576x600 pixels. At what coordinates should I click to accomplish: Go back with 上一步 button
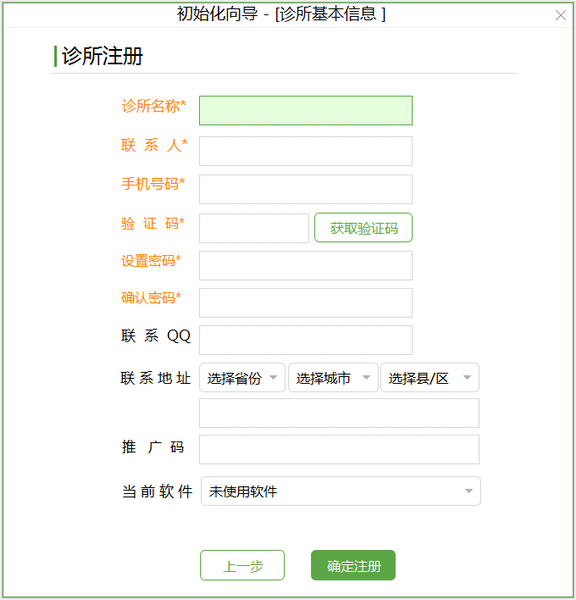coord(242,565)
